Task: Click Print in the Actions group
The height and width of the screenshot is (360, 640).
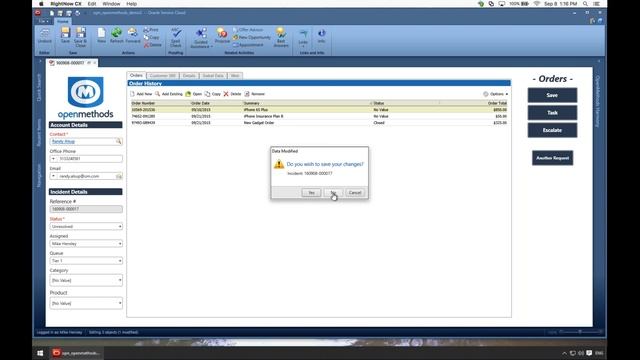Action: click(151, 30)
